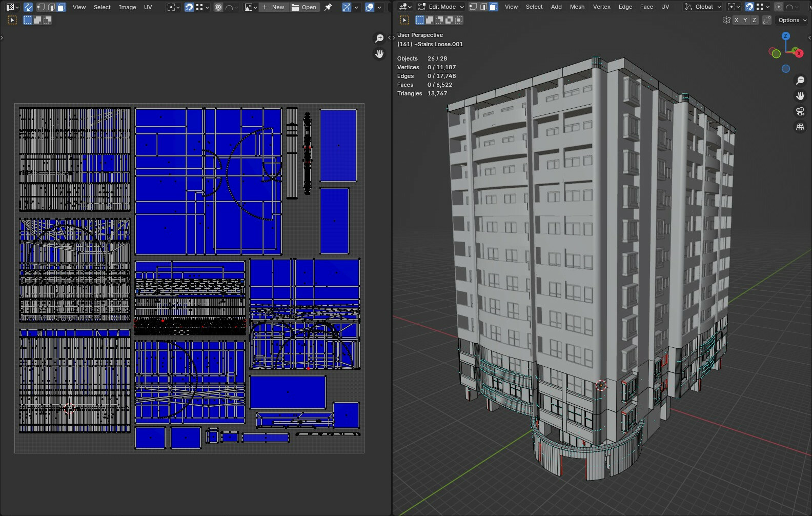Open the Image menu in UV editor
This screenshot has height=516, width=812.
[127, 7]
